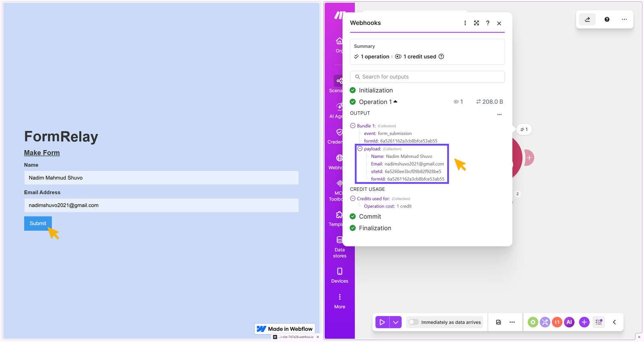Open the checklist notes icon
644x342 pixels.
[599, 322]
